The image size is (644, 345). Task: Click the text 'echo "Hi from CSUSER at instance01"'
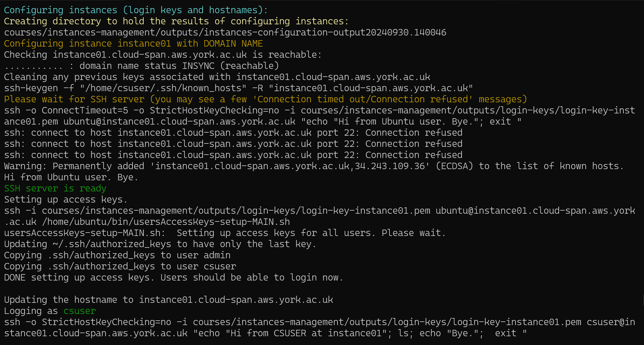click(x=292, y=333)
